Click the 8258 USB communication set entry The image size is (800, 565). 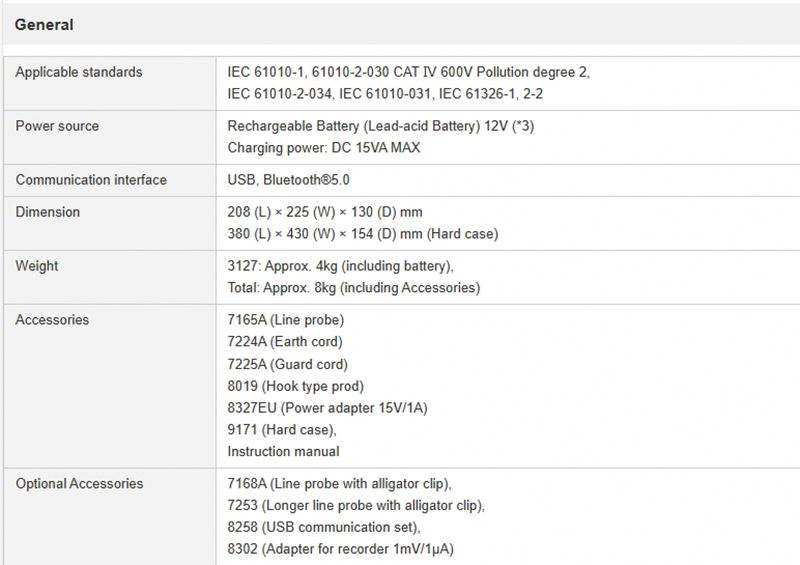pos(324,527)
